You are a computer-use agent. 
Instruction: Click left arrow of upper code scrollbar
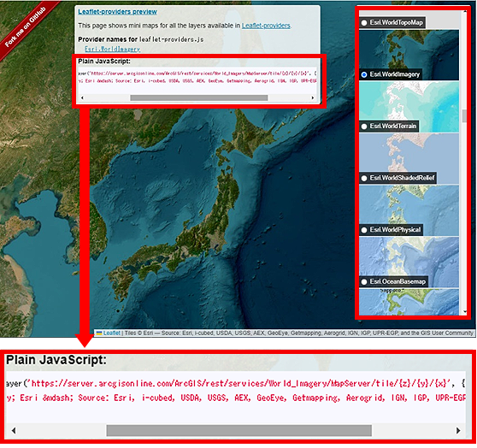point(82,97)
